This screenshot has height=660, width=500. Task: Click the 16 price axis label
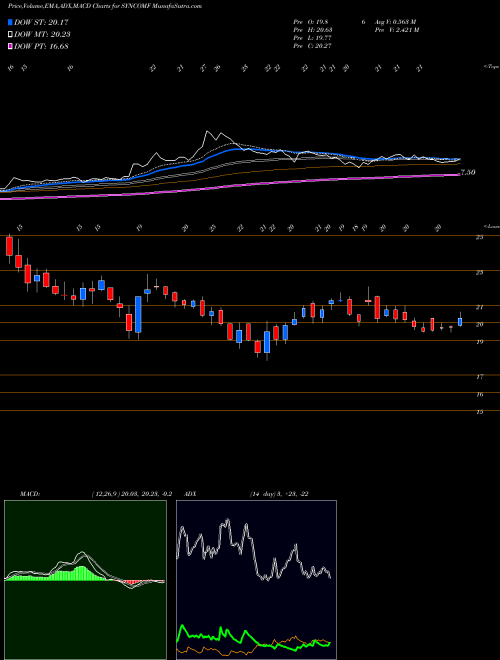(479, 394)
